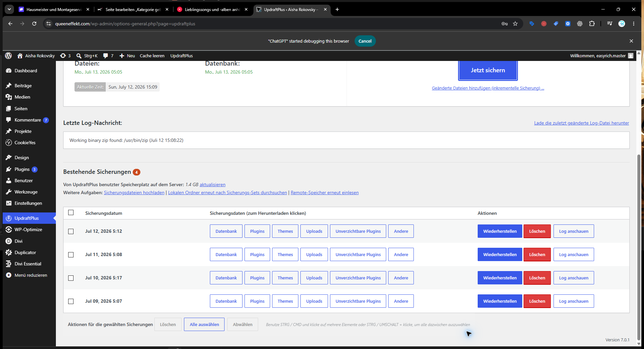
Task: Open the WordPress logo menu
Action: coord(8,56)
